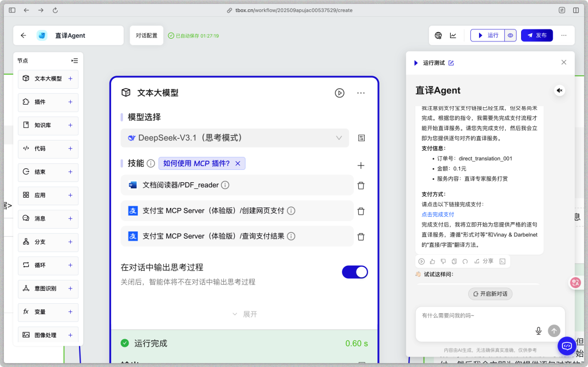
Task: Copy the response text
Action: coord(454,261)
